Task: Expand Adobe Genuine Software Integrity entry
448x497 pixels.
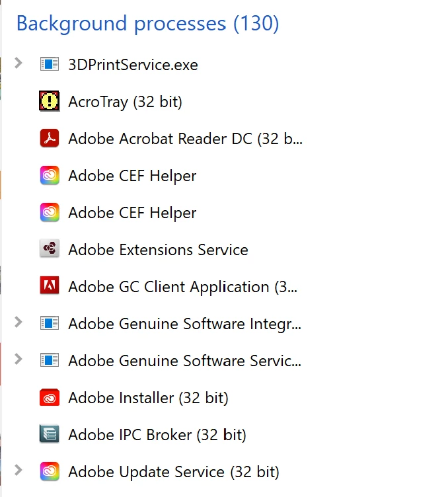Action: (19, 322)
